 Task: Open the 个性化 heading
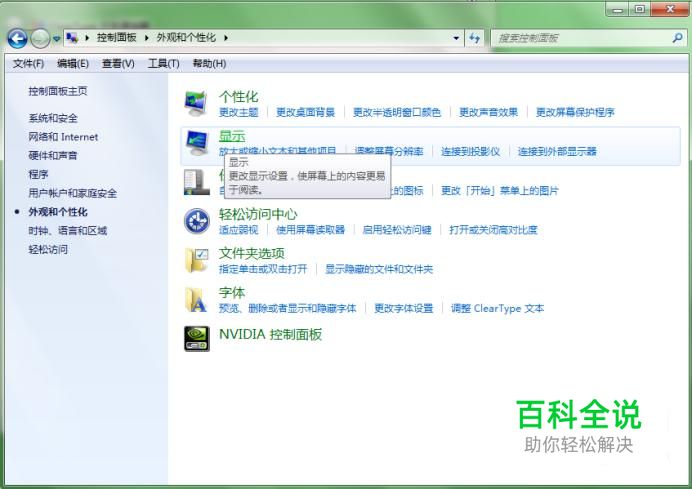[x=238, y=97]
